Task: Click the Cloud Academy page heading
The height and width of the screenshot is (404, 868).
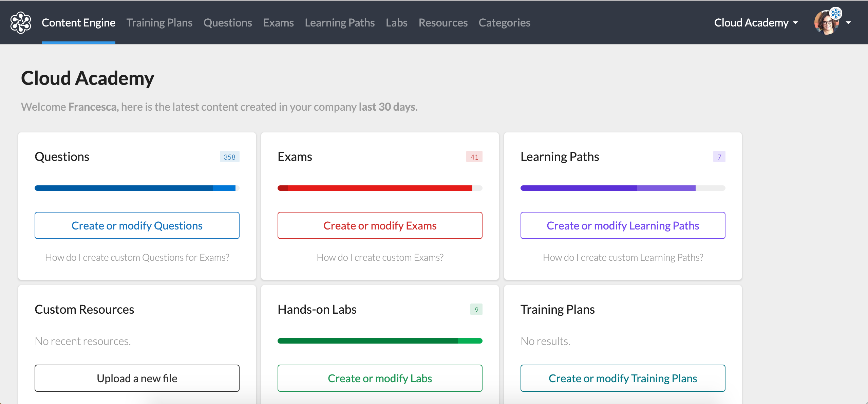Action: tap(88, 78)
